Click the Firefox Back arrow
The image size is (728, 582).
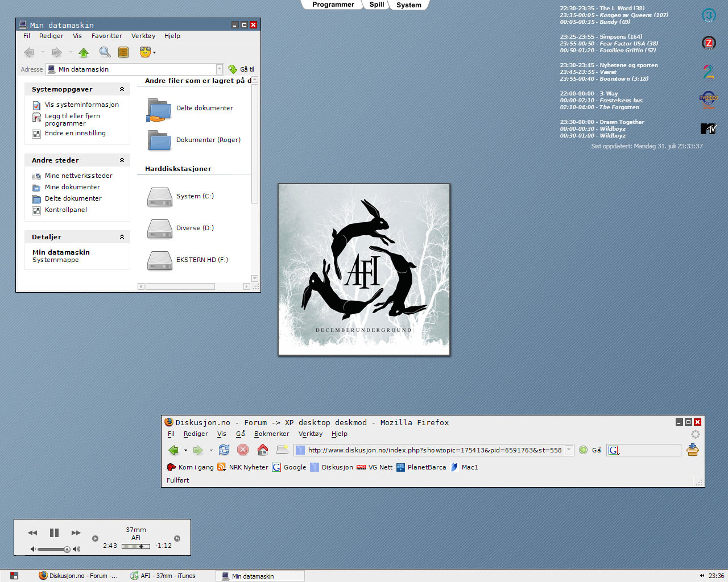tap(173, 450)
